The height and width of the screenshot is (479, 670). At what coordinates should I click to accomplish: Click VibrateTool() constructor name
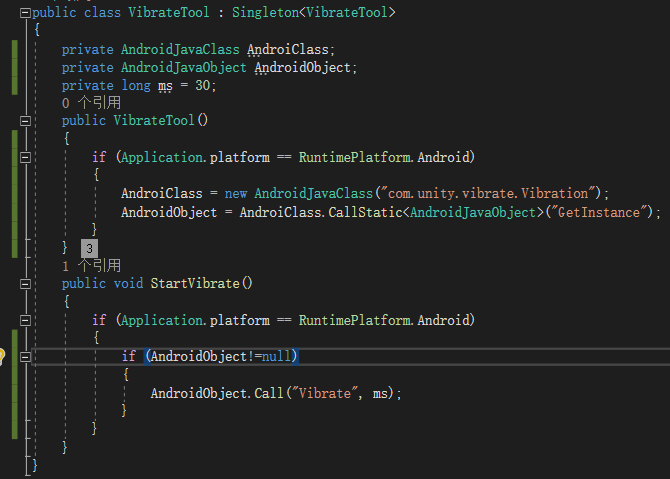154,120
